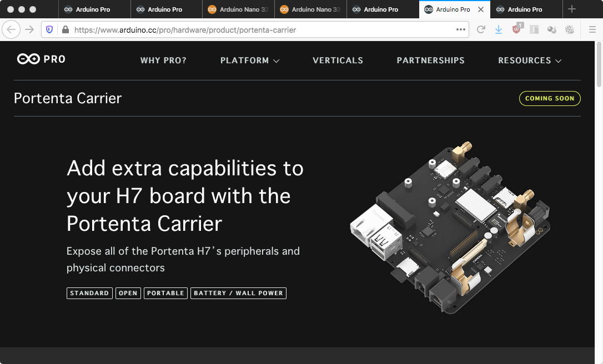Show site security info via padlock
Viewport: 603px width, 364px height.
66,29
